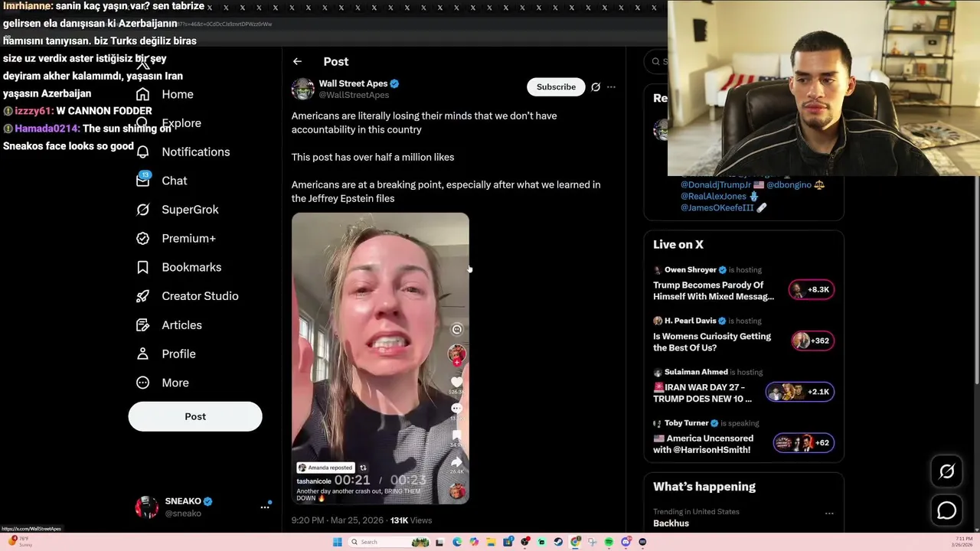Join Owen Shroyer's live Trump parody space
Viewport: 980px width, 551px height.
coord(714,291)
